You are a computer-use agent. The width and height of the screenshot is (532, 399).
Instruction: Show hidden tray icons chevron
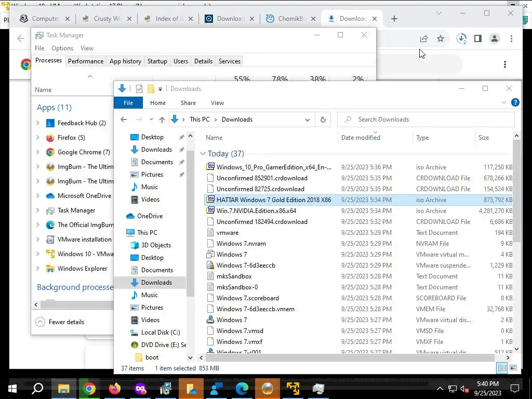(x=440, y=389)
